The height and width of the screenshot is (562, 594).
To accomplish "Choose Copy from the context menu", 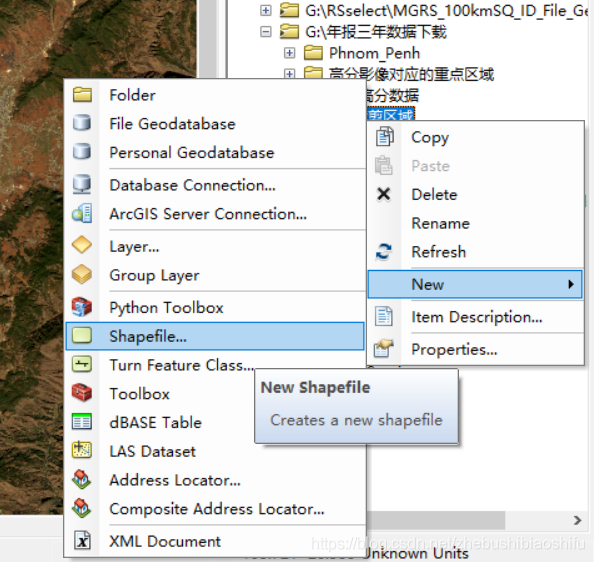I will tap(475, 137).
